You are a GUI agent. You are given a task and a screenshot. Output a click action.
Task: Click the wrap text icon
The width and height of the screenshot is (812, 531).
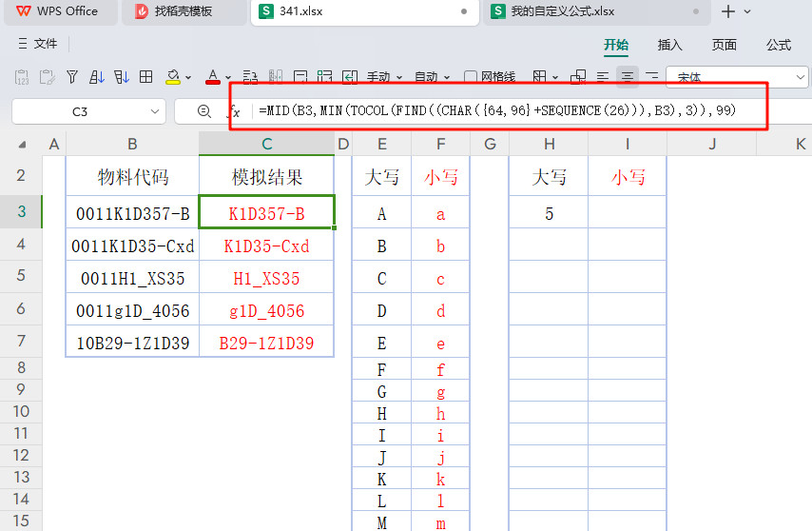(250, 78)
